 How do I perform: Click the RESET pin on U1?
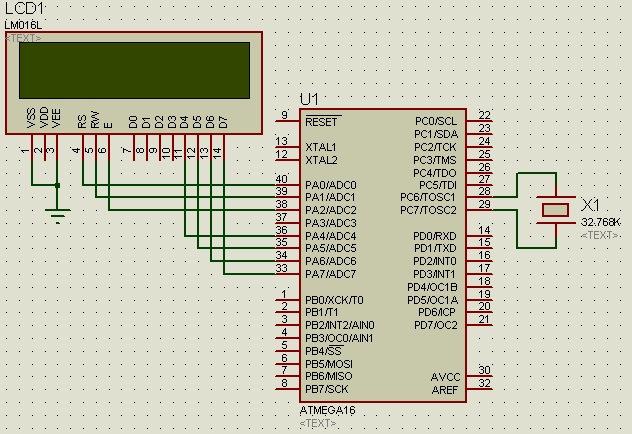point(321,121)
